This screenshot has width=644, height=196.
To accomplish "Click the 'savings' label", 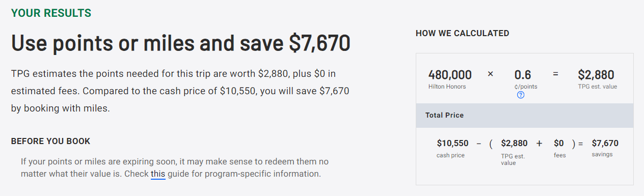I will (x=602, y=154).
